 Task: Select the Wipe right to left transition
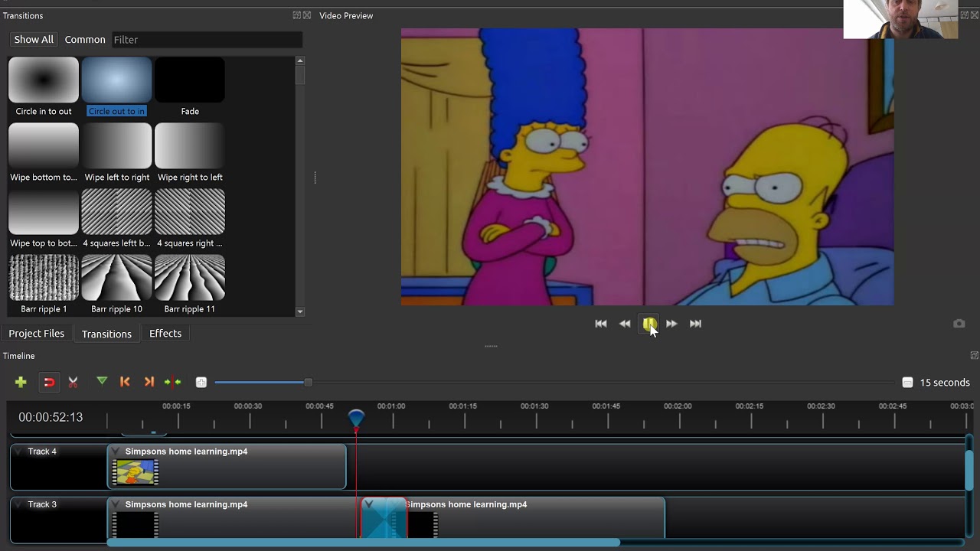click(190, 152)
